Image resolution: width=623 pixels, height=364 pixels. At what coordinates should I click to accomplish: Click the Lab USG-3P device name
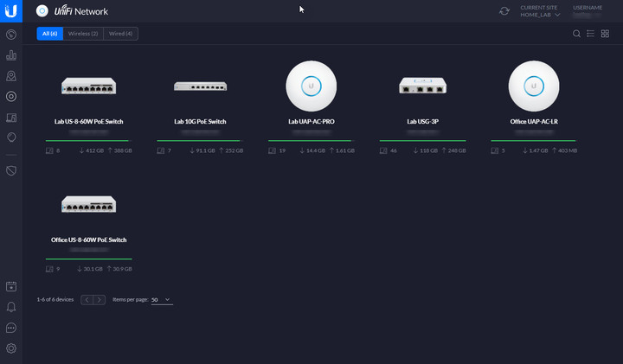click(x=422, y=121)
